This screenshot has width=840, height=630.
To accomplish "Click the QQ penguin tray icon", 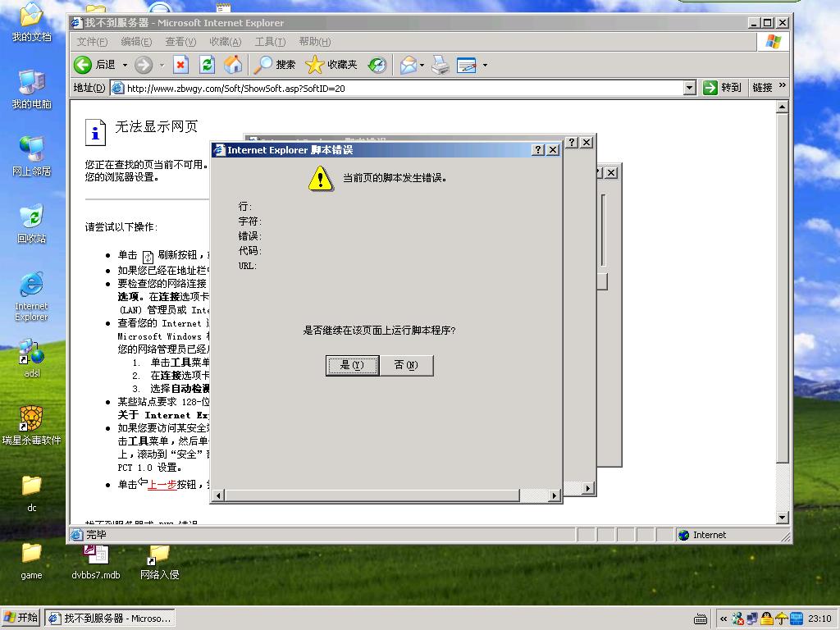I will point(767,619).
